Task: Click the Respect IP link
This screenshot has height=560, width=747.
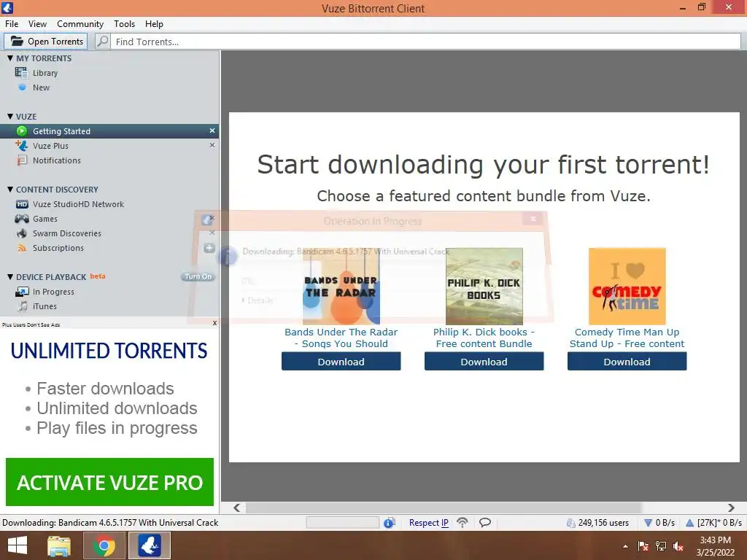Action: pos(429,522)
